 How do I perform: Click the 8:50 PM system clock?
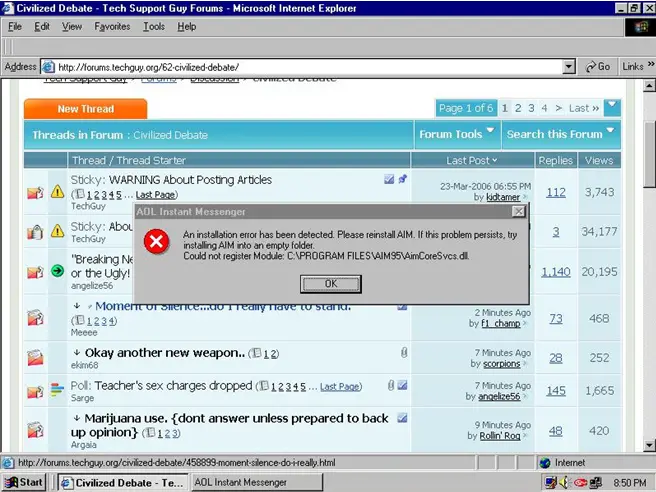[x=630, y=483]
